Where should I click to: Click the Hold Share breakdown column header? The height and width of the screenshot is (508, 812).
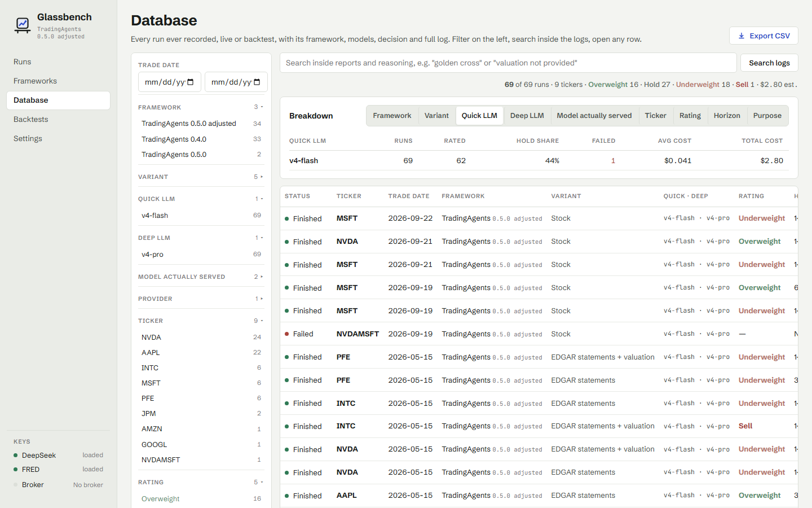(537, 141)
